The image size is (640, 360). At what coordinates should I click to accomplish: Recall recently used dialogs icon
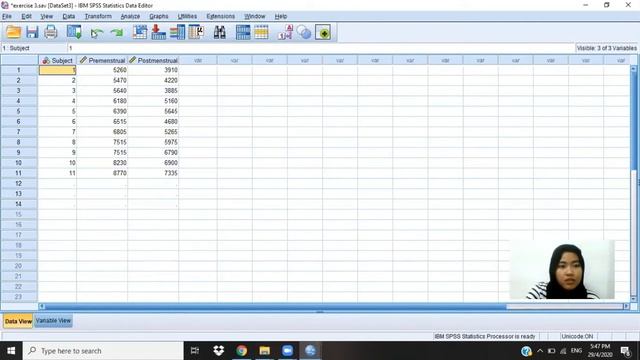[x=74, y=32]
